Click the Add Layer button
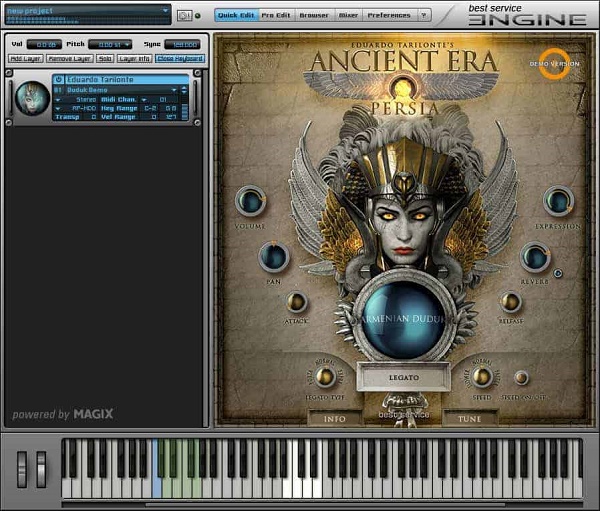Screen dimensions: 600x511 click(x=24, y=59)
